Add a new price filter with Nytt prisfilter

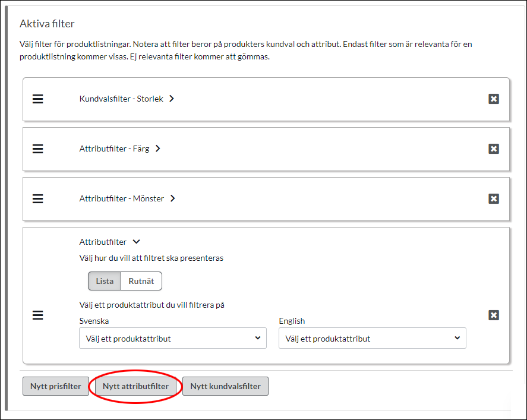tap(56, 386)
